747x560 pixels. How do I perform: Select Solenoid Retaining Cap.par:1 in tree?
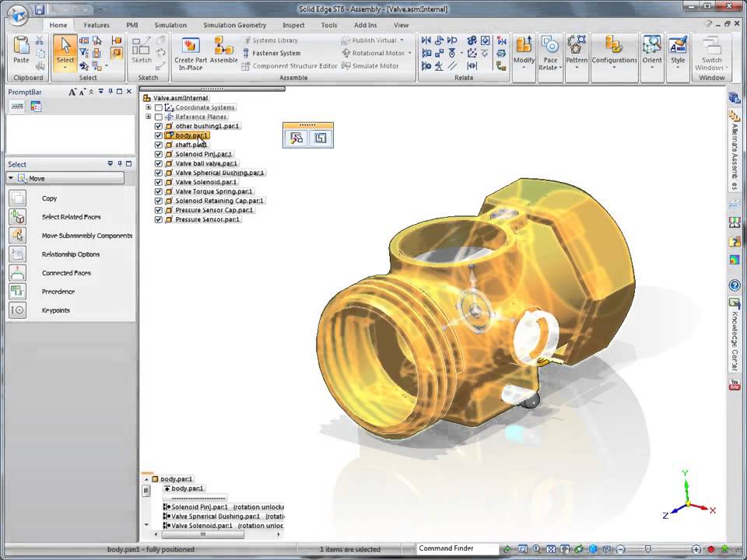coord(219,201)
